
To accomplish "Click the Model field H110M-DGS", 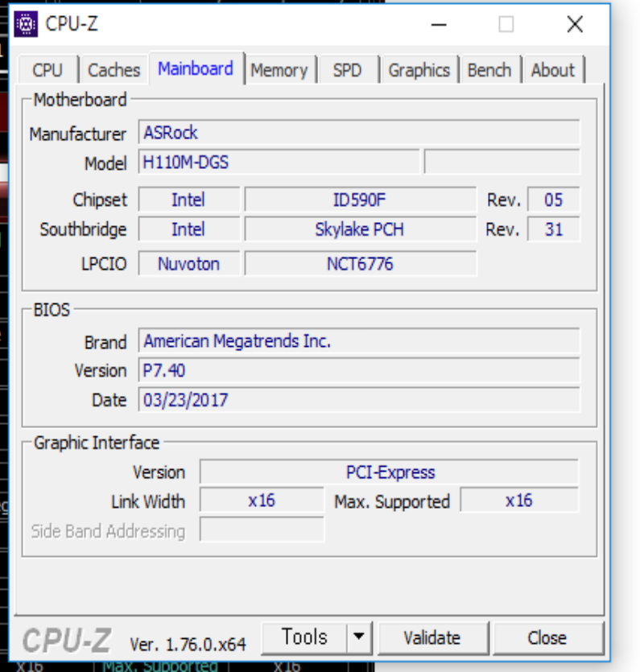I will pos(279,162).
